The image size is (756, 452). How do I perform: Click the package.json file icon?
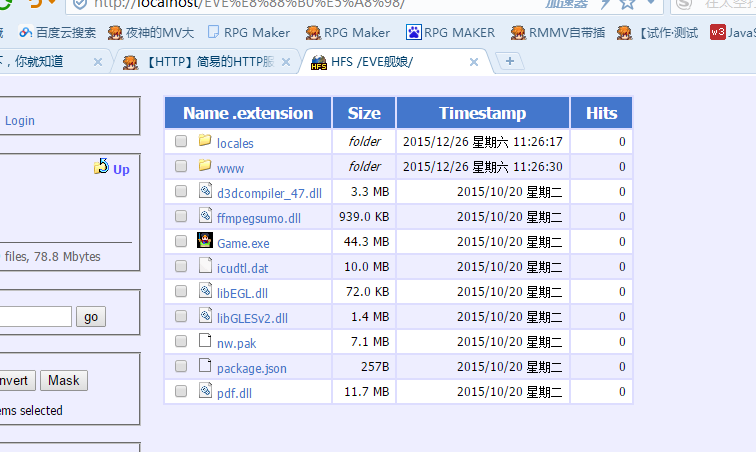point(205,366)
